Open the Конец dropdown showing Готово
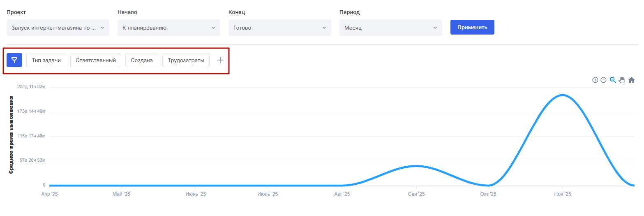644x216 pixels. coord(280,28)
